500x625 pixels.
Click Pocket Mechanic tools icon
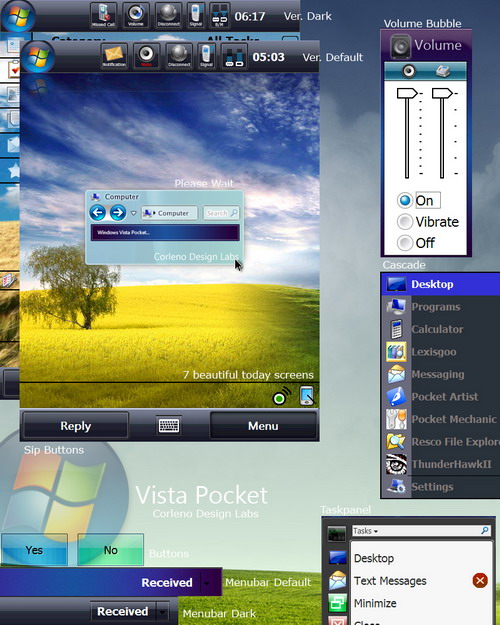(x=396, y=419)
